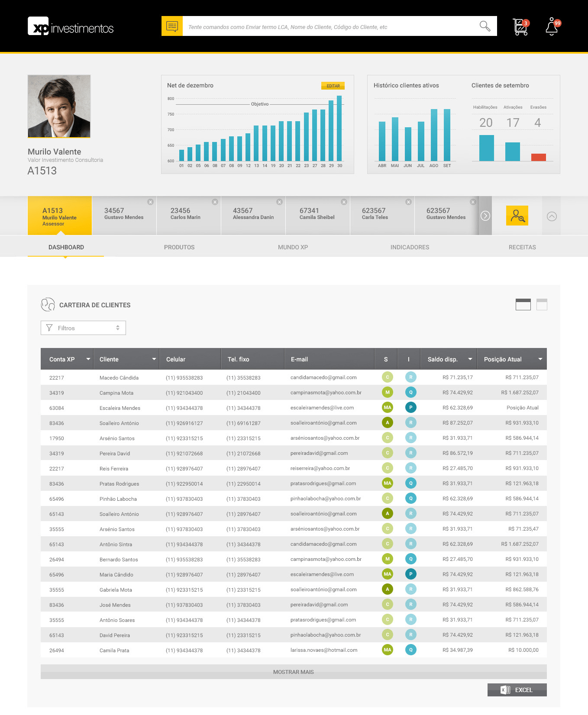
Task: Click the yellow client search icon
Action: point(517,216)
